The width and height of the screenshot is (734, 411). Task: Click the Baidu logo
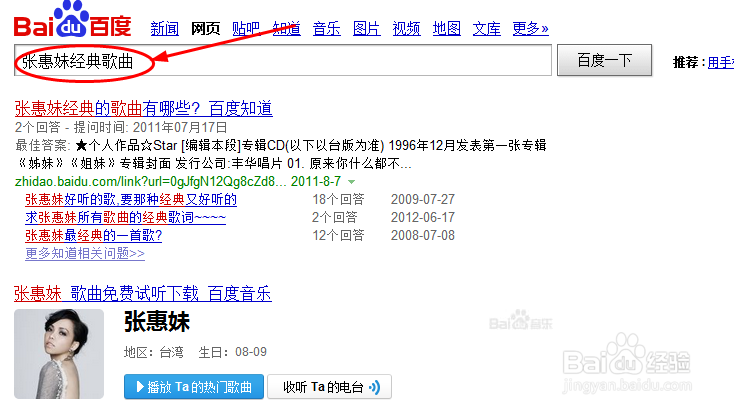point(73,20)
